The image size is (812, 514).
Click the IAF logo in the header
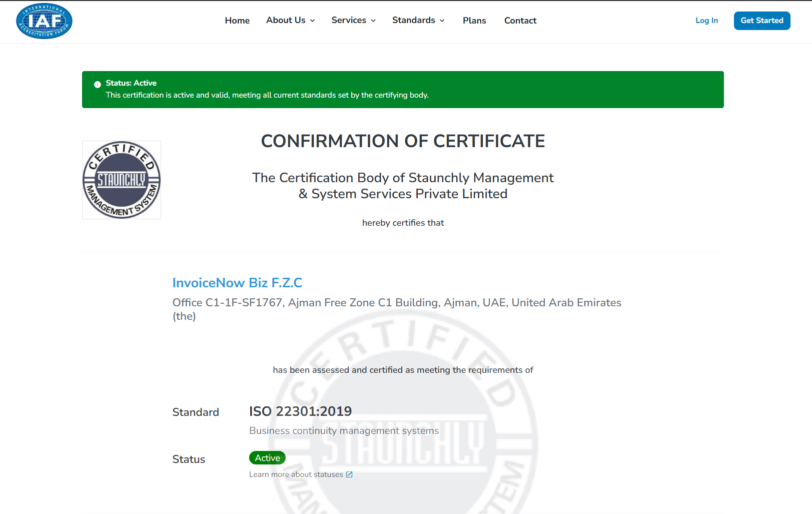(x=44, y=21)
